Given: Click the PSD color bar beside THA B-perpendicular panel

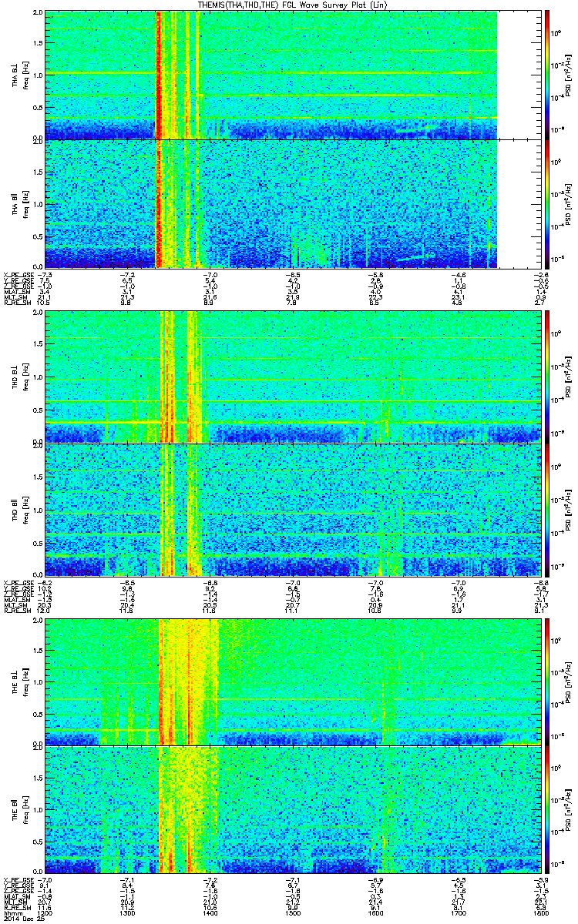Looking at the screenshot, I should (547, 75).
